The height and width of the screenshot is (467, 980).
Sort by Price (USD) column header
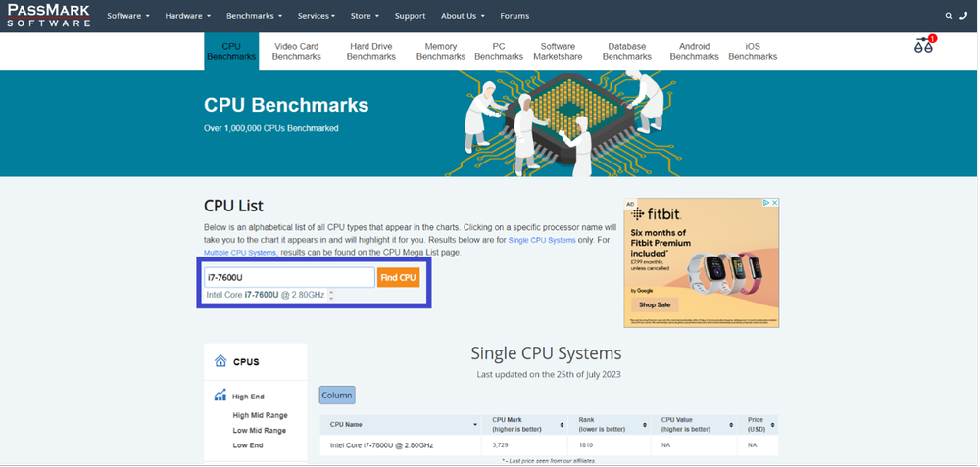pyautogui.click(x=759, y=425)
